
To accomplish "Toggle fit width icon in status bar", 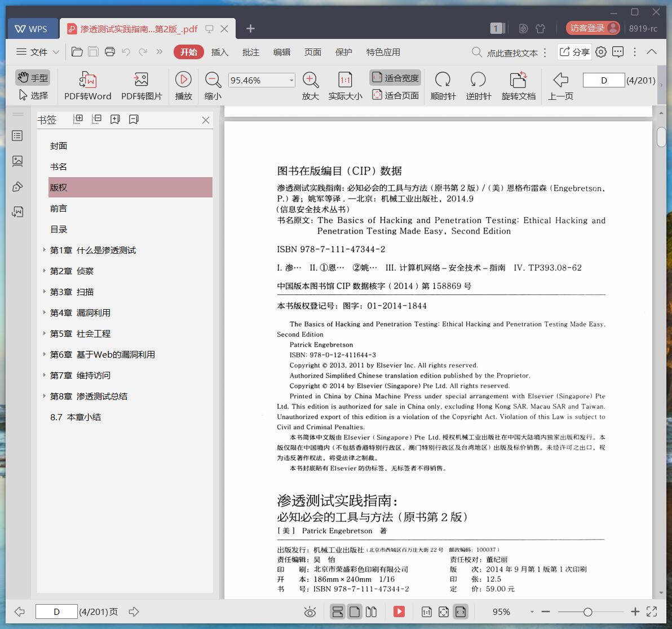I will 461,612.
